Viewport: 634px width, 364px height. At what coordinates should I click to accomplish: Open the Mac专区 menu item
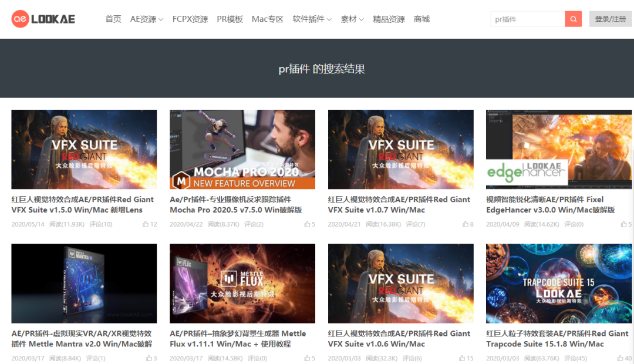[267, 19]
